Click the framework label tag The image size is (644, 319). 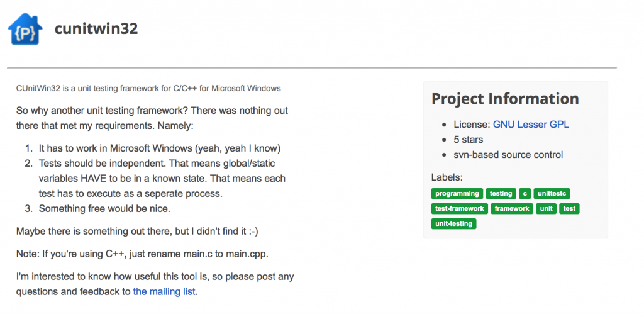pos(512,209)
